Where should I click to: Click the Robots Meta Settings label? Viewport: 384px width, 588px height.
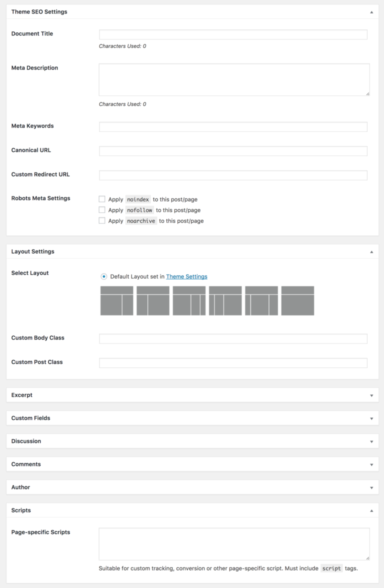(40, 198)
